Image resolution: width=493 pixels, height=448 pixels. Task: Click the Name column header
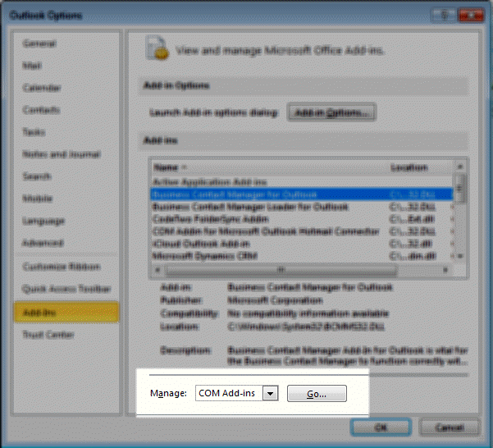(170, 167)
